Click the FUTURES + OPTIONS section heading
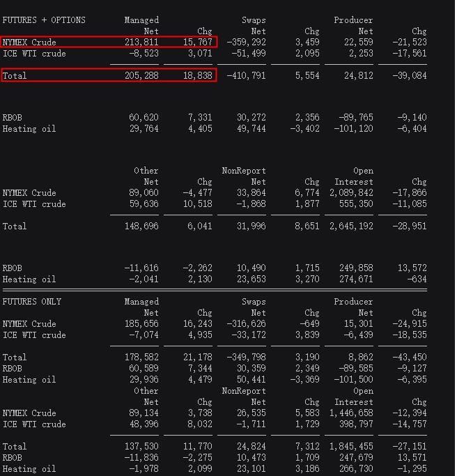 [x=44, y=20]
